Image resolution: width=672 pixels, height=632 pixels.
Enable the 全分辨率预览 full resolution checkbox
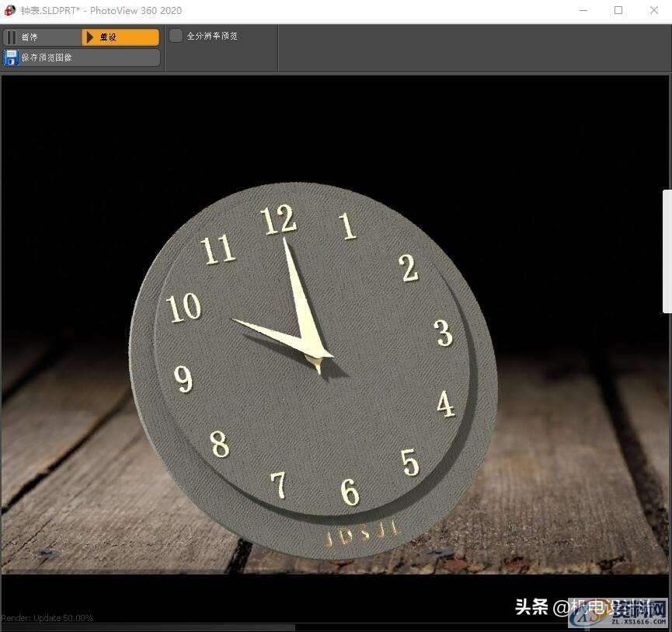(176, 36)
